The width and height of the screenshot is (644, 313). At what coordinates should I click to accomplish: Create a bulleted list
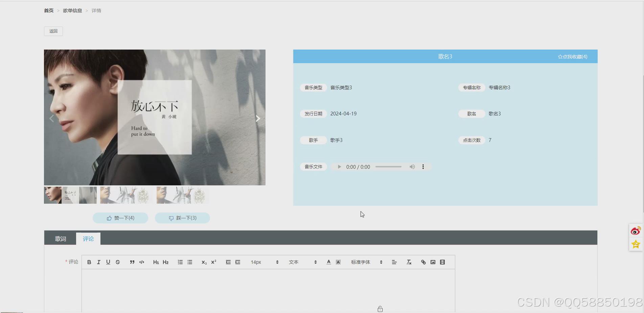click(190, 262)
